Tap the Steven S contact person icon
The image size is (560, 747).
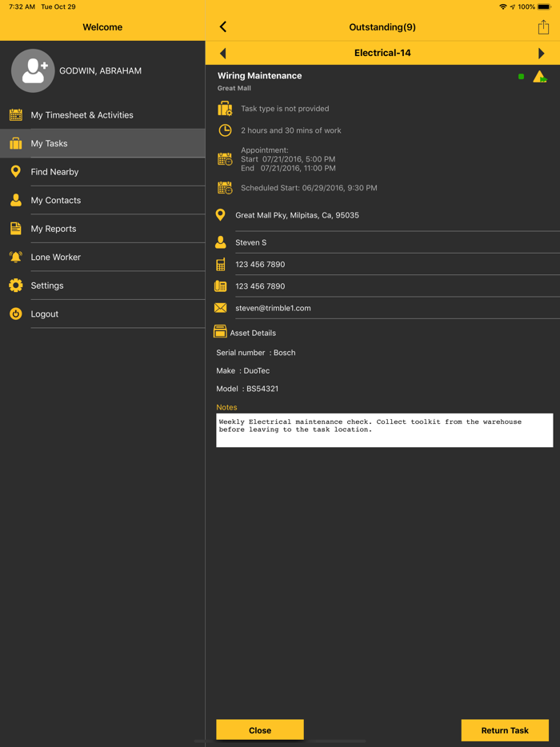[x=220, y=242]
